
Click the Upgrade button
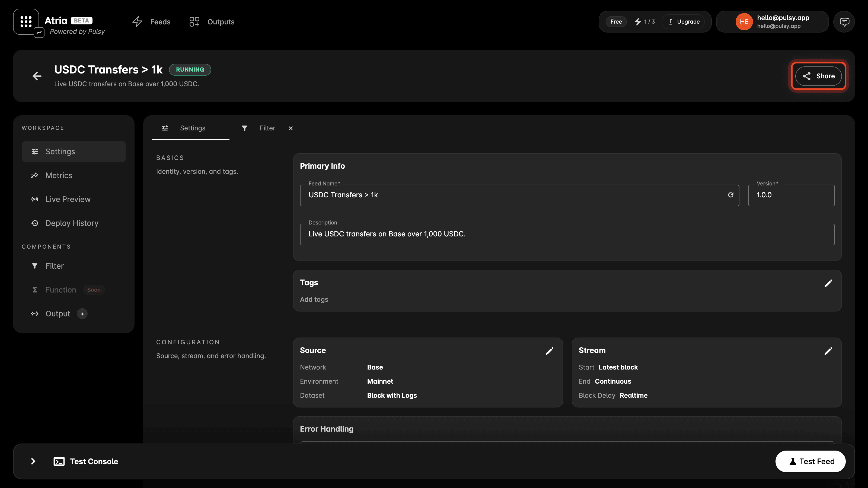[x=684, y=22]
